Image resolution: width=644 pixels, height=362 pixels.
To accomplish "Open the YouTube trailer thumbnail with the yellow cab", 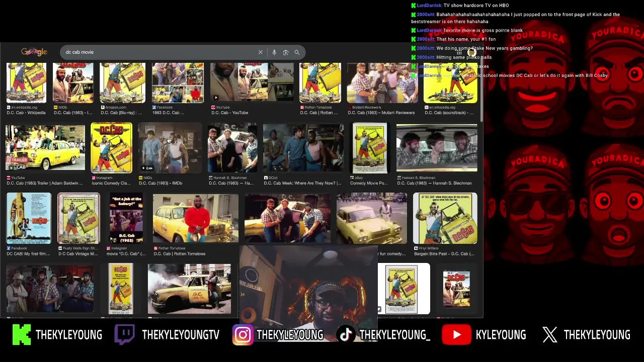I will click(45, 148).
